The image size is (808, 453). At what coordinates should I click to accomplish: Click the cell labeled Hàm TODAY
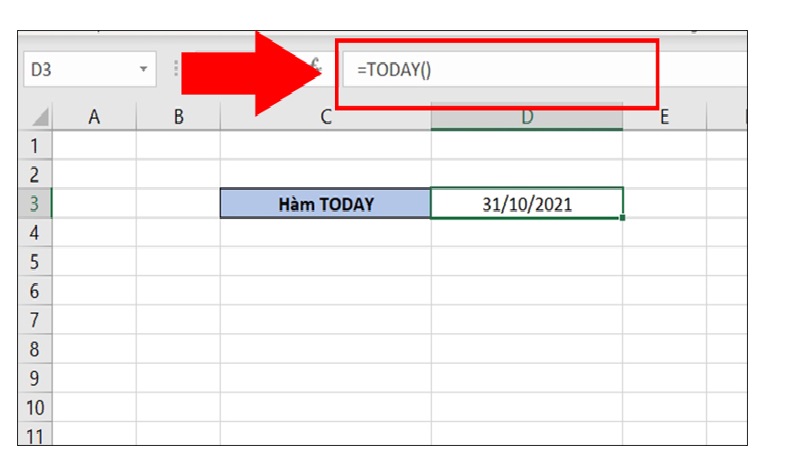326,204
